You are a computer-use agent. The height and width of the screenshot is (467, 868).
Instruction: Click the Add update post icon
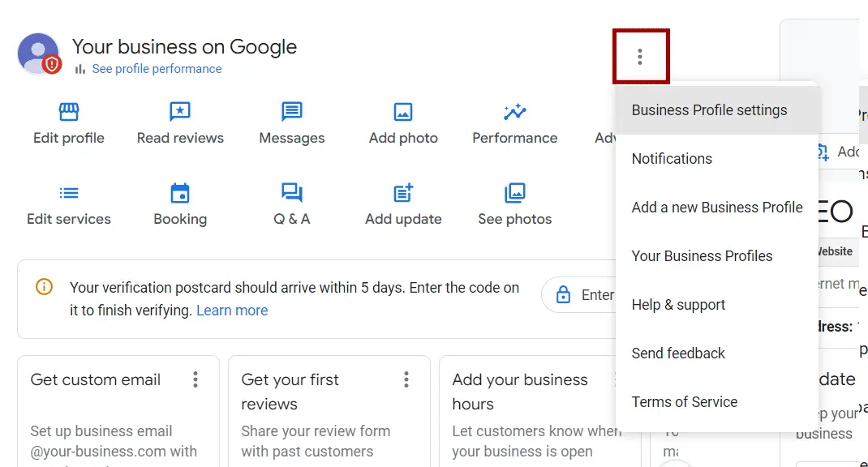coord(403,193)
